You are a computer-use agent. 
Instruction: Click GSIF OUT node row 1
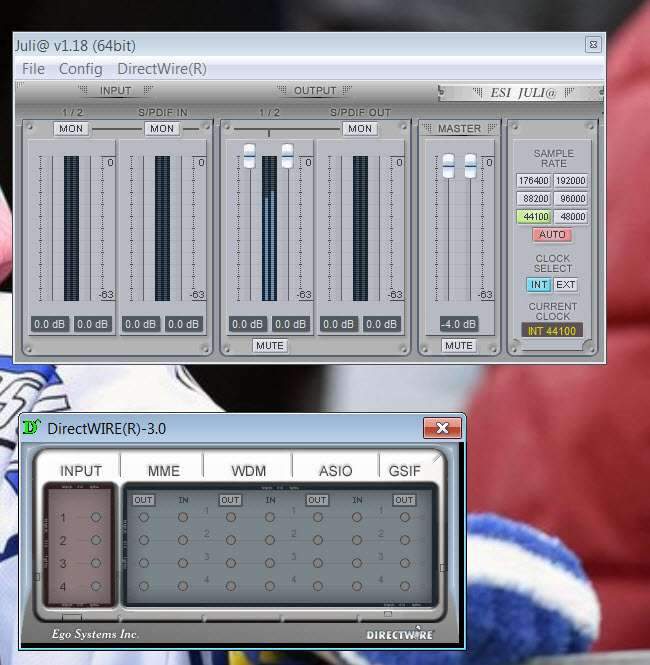[405, 517]
